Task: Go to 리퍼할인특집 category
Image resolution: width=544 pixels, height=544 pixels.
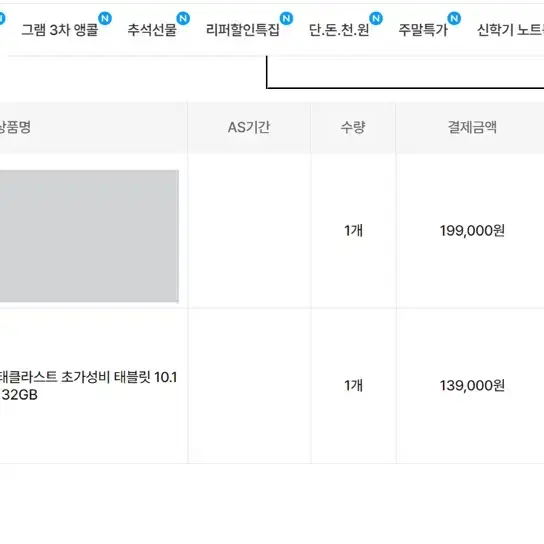Action: pyautogui.click(x=243, y=30)
